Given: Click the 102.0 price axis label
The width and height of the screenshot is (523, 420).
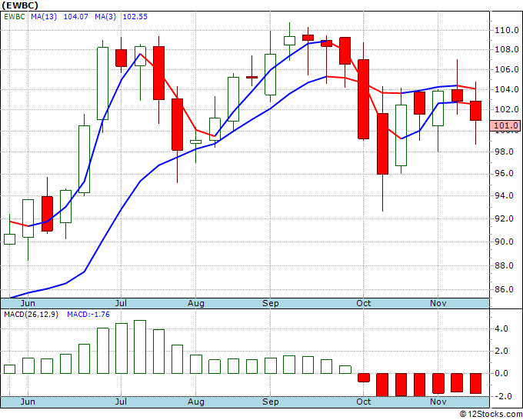Looking at the screenshot, I should point(506,109).
